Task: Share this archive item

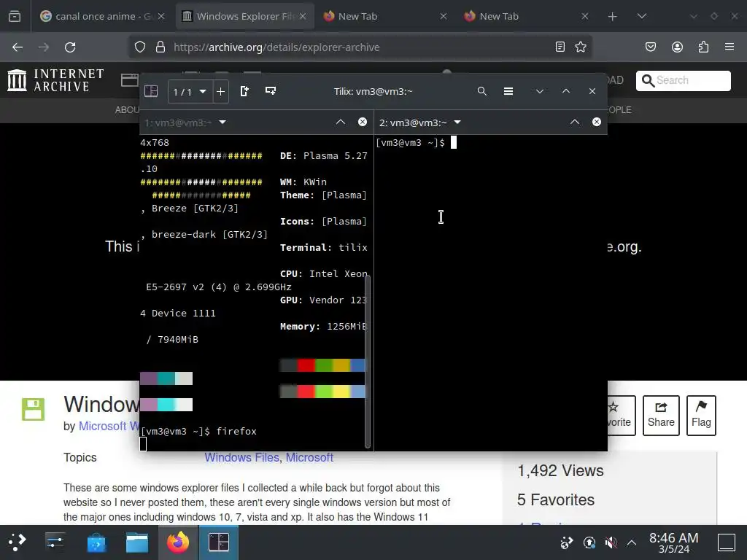Action: pyautogui.click(x=661, y=415)
